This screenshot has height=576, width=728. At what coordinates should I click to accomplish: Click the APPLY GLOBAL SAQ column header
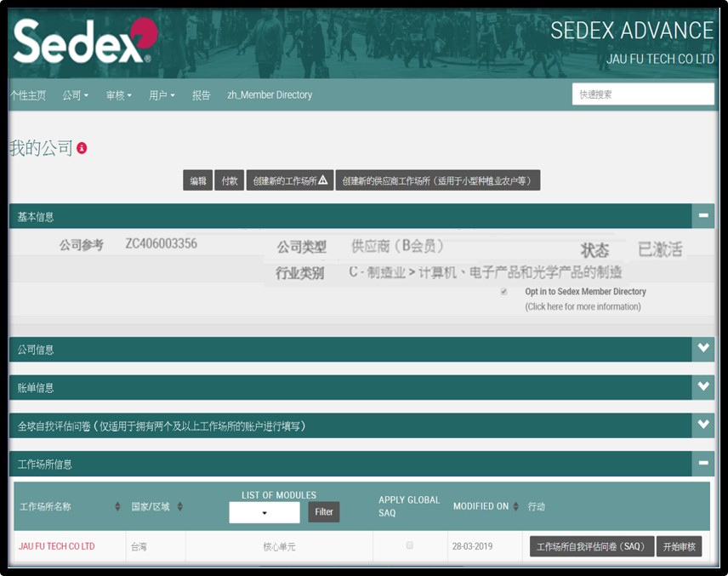click(x=409, y=506)
